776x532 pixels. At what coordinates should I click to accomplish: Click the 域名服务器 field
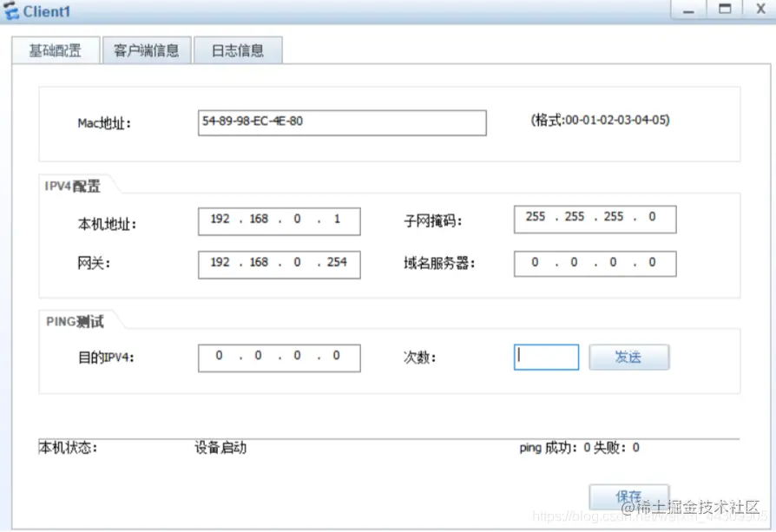595,264
